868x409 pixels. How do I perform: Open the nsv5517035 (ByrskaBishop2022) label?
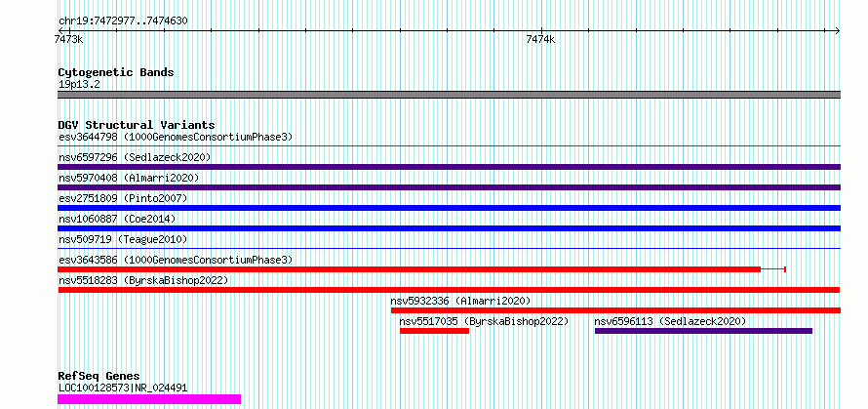pyautogui.click(x=485, y=321)
